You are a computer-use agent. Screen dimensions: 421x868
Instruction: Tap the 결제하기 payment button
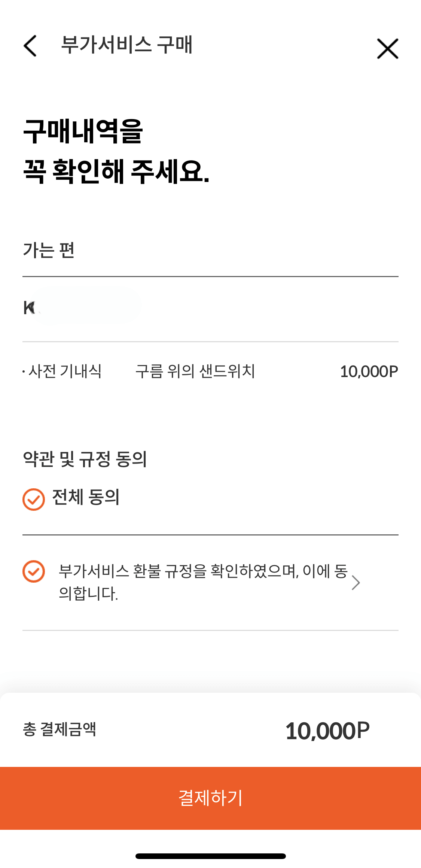point(210,798)
